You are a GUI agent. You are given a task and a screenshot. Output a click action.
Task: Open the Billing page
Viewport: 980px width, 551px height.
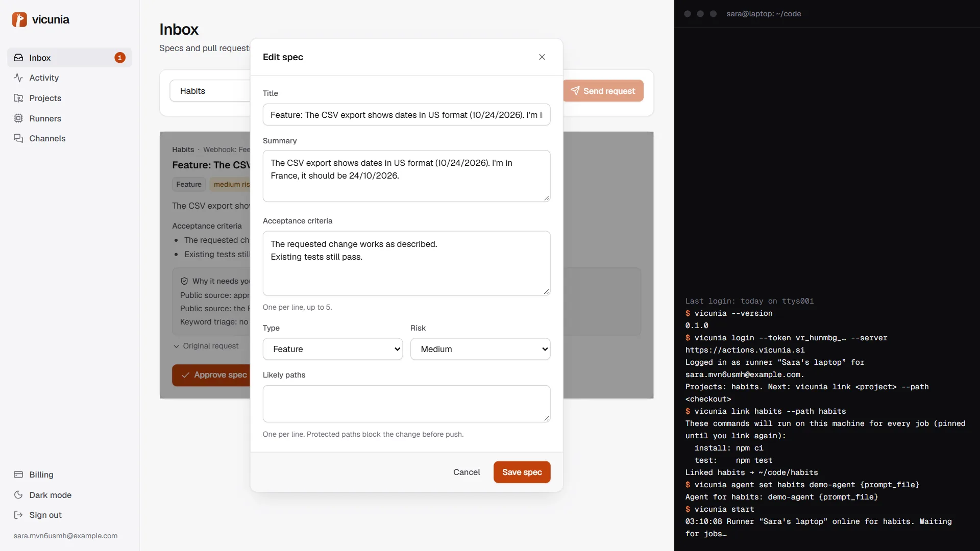pos(69,474)
